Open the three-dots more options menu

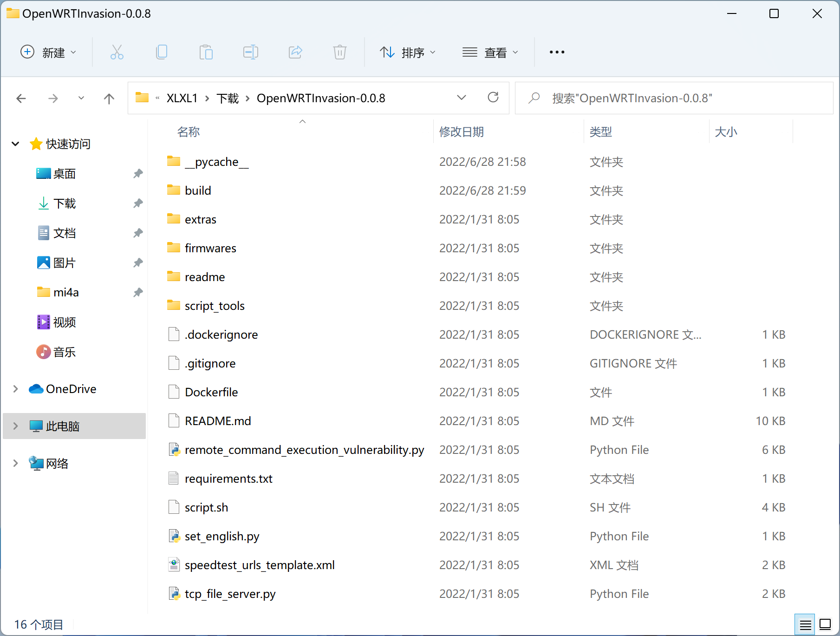[557, 52]
